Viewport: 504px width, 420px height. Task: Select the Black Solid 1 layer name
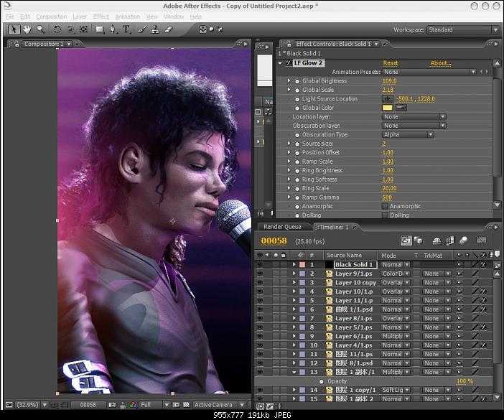click(355, 264)
